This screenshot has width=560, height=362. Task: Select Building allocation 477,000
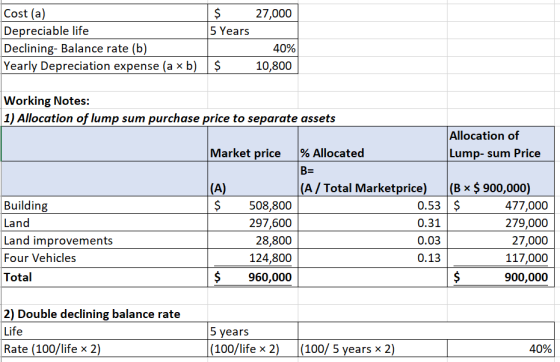pos(501,205)
